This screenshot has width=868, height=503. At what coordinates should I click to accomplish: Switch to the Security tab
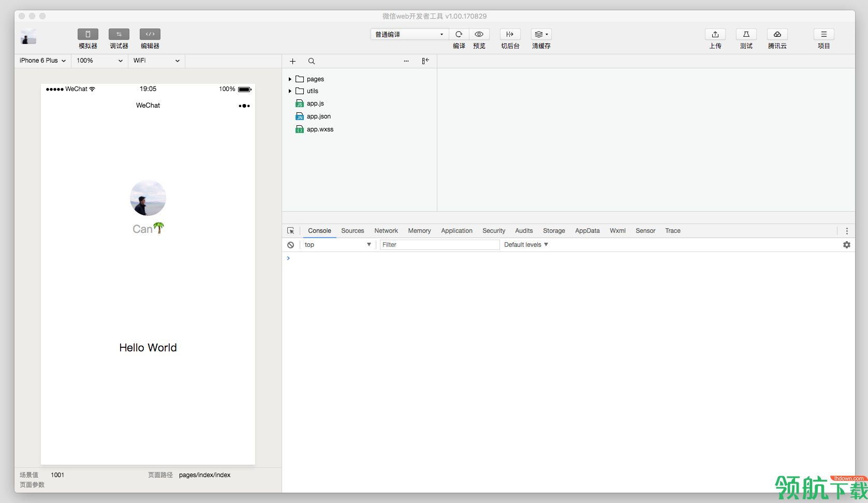[494, 231]
